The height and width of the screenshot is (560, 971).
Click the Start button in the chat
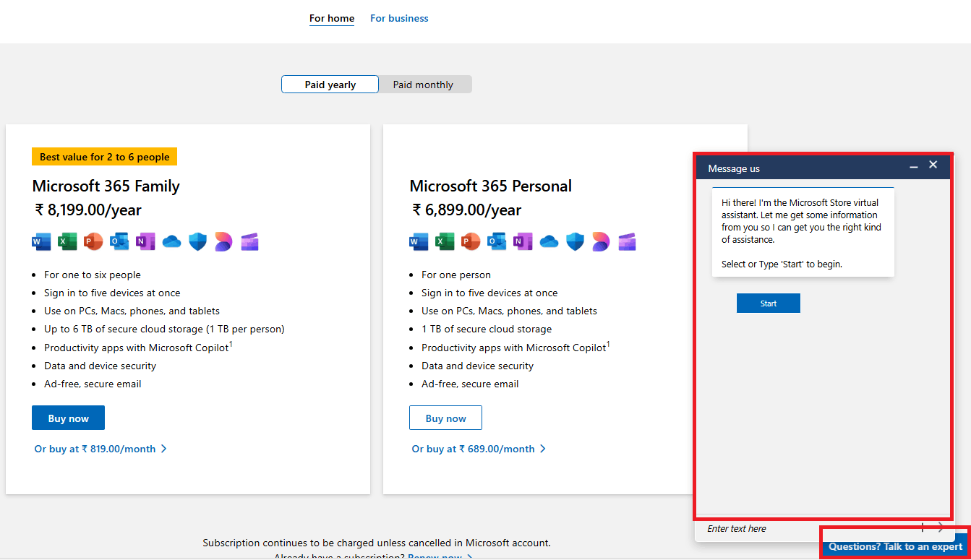pyautogui.click(x=769, y=303)
